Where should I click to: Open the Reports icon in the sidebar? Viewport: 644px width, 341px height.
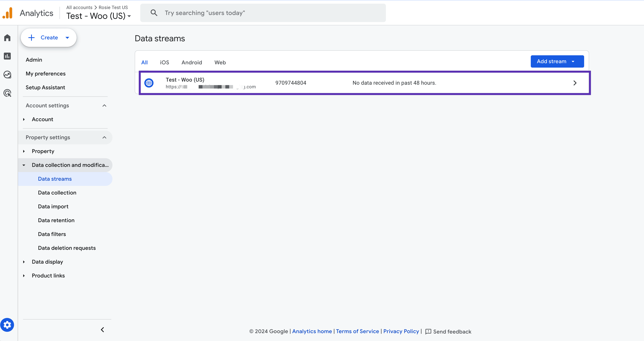pos(7,56)
